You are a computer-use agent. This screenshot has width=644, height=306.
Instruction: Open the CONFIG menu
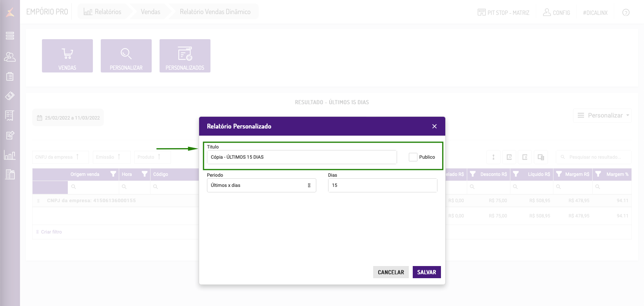click(557, 13)
